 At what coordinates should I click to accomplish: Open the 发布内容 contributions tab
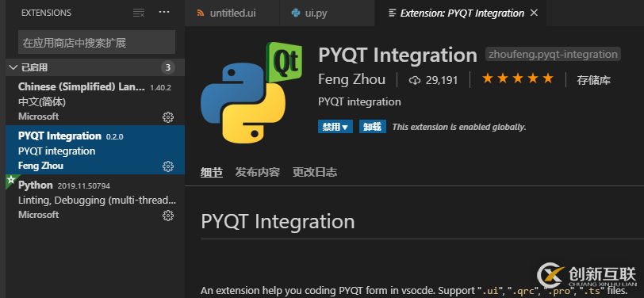click(258, 173)
